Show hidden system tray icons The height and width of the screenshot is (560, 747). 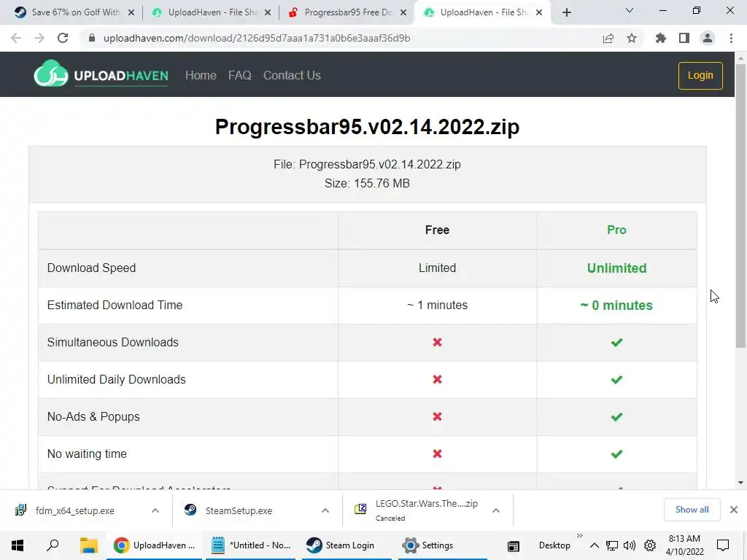594,545
